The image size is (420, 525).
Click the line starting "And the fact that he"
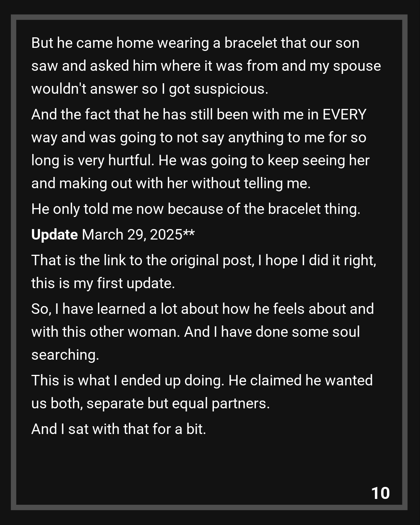coord(199,115)
